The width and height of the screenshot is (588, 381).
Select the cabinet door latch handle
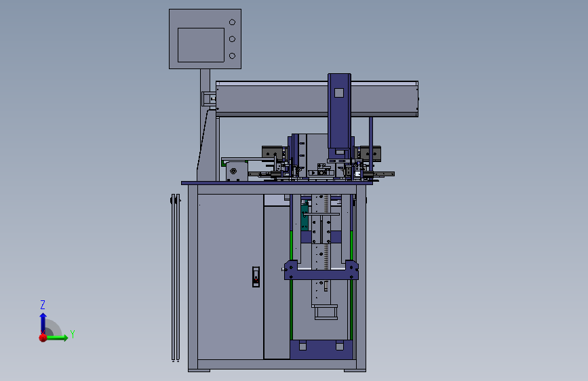pos(256,277)
